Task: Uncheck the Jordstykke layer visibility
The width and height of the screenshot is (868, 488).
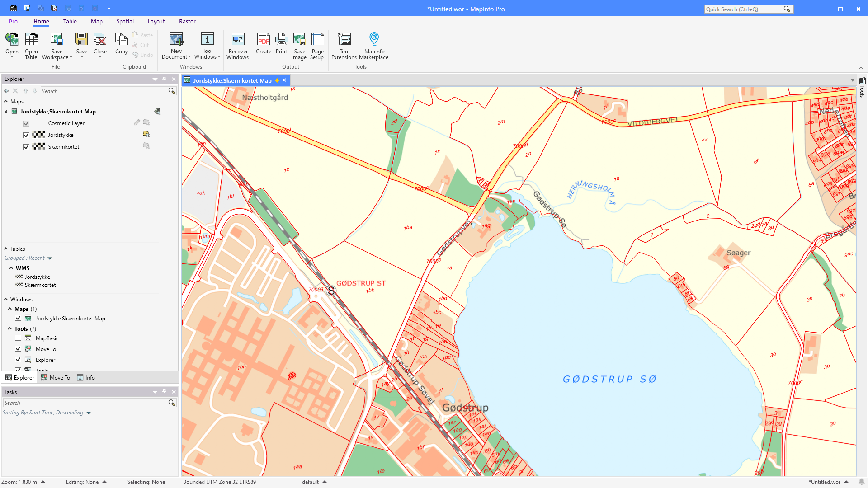Action: point(26,135)
